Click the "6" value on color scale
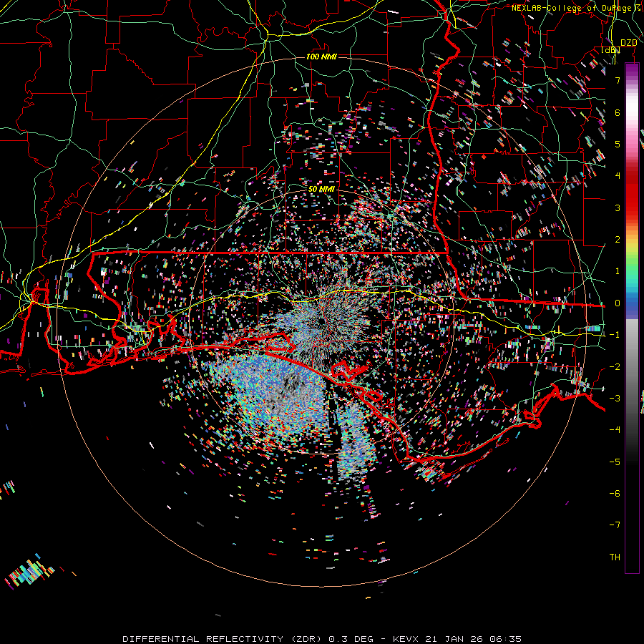The width and height of the screenshot is (644, 644). pos(618,112)
